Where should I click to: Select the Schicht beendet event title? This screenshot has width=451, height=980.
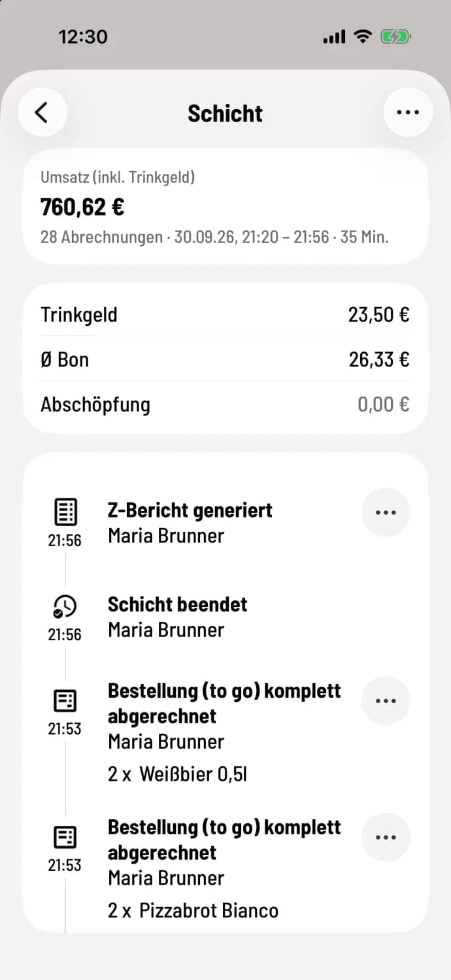[x=178, y=604]
